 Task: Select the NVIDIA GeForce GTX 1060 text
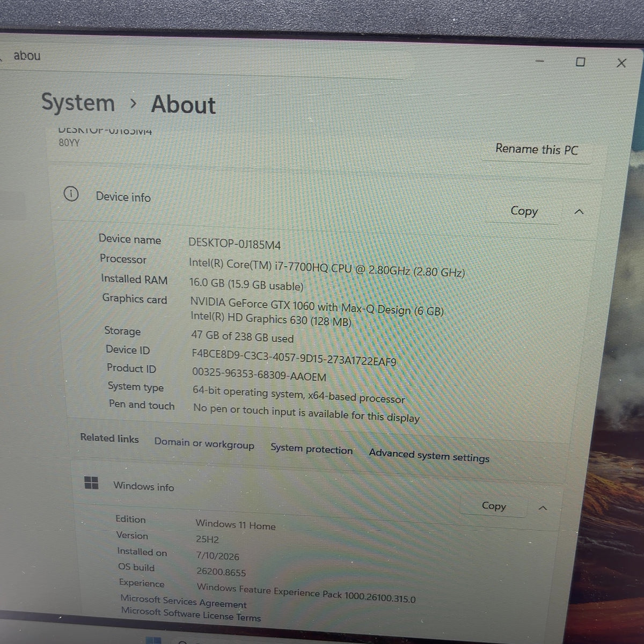click(317, 306)
